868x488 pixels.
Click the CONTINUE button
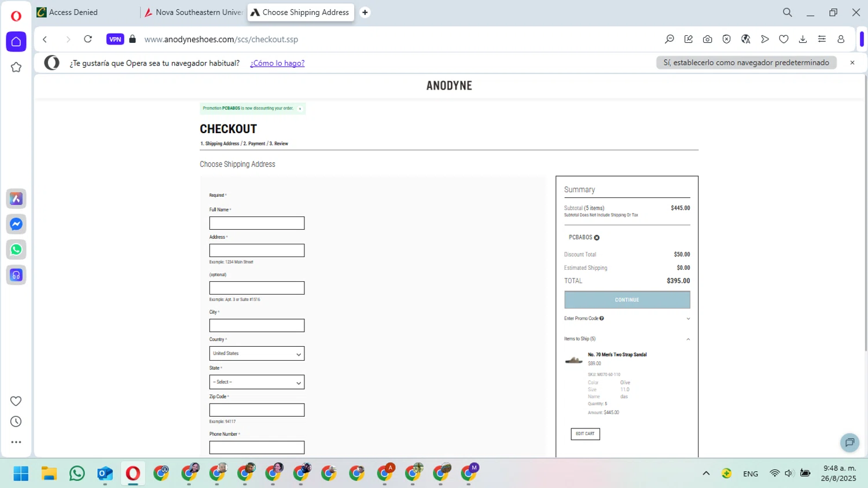point(627,300)
